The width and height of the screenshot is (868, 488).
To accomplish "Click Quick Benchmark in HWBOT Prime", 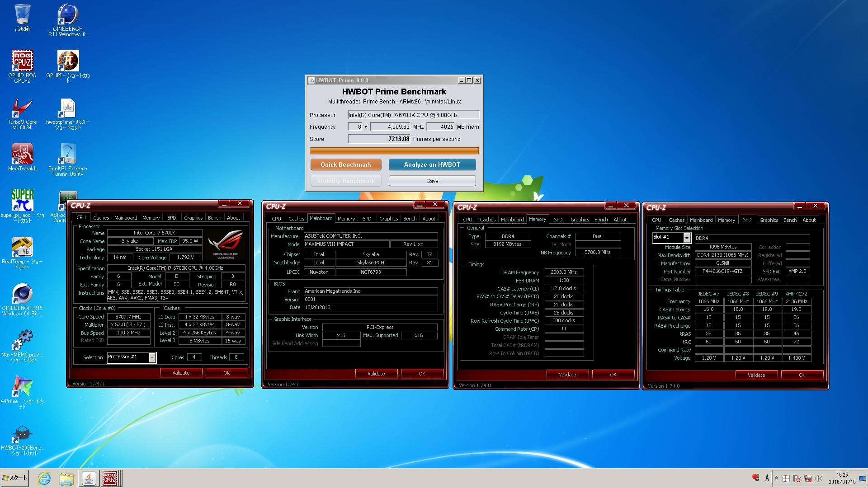I will click(346, 164).
